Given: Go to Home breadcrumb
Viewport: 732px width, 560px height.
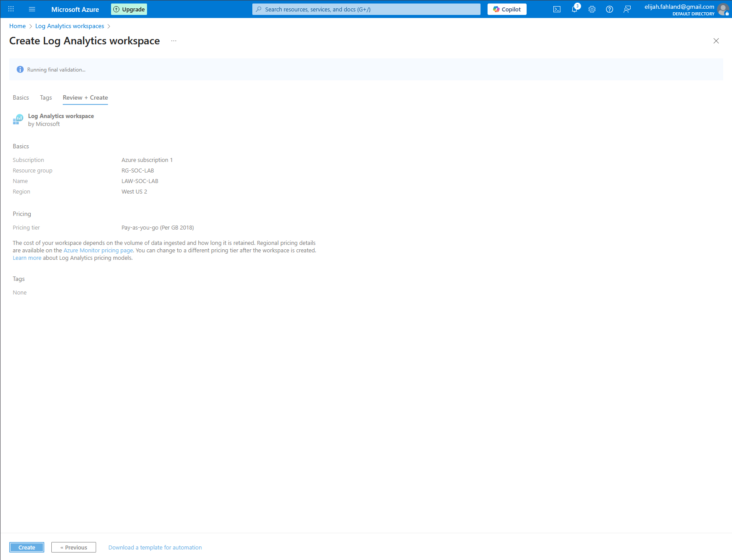Looking at the screenshot, I should [x=18, y=26].
